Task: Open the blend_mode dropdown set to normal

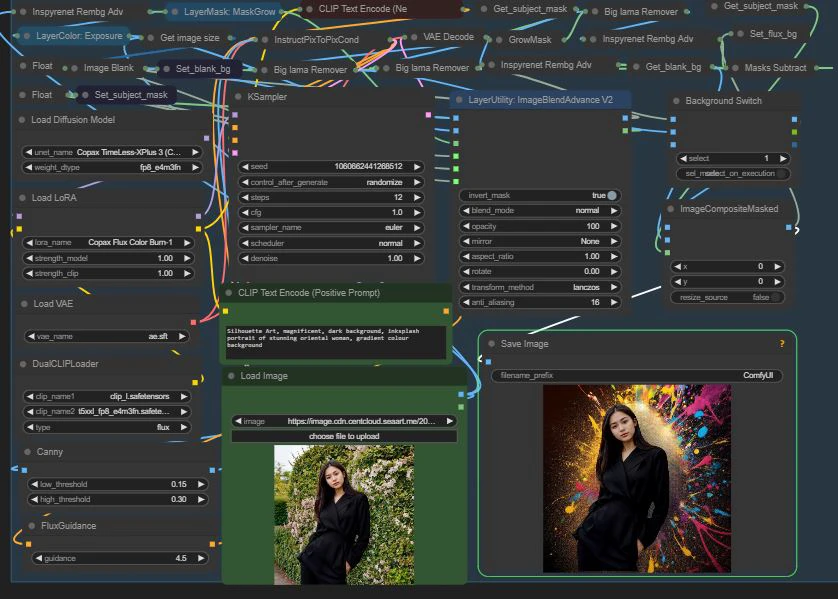Action: point(540,211)
